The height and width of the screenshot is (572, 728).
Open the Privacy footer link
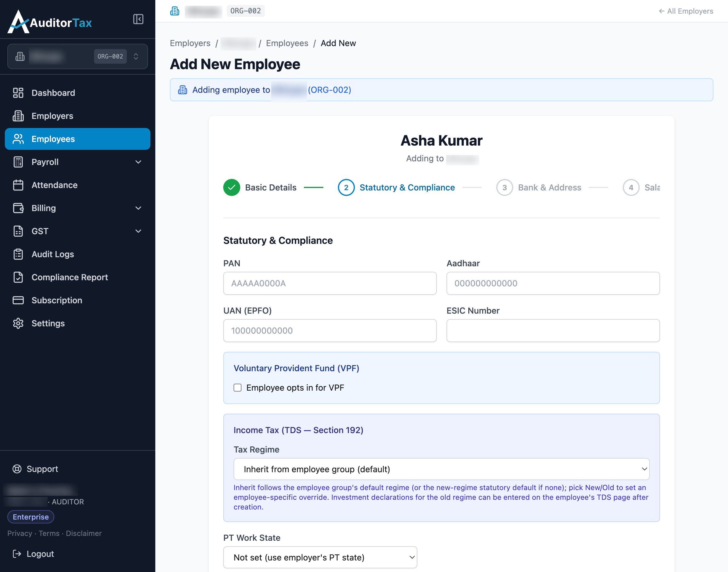(20, 533)
